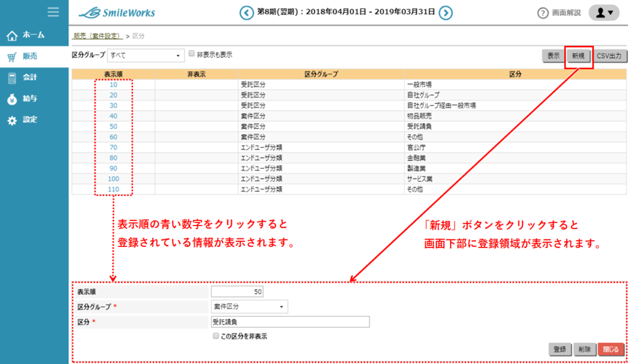Screen dimensions: 628x364
Task: Enable the 非表示も表示 checkbox
Action: tap(192, 54)
